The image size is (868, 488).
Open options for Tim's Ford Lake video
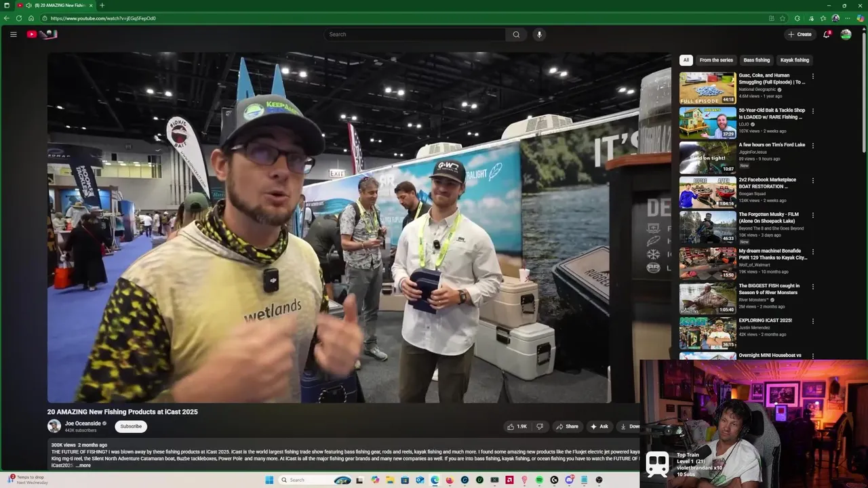point(812,145)
